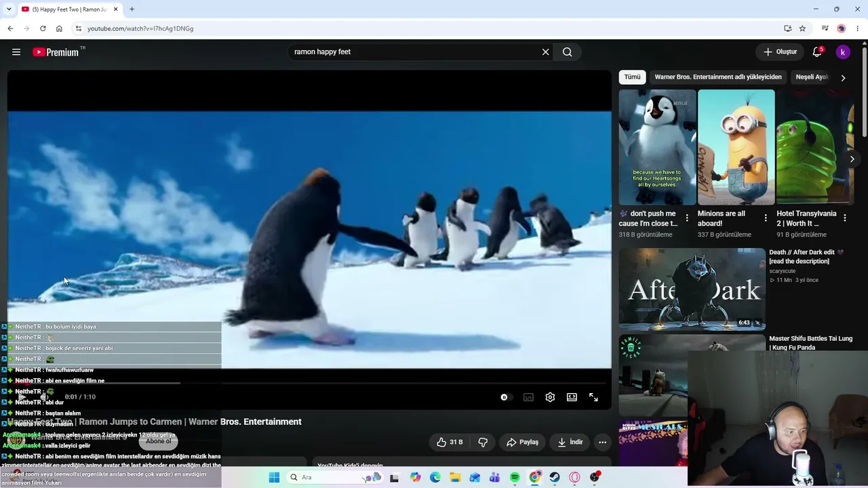Close the Happy Feet Two tab
This screenshot has width=868, height=488.
click(x=116, y=9)
